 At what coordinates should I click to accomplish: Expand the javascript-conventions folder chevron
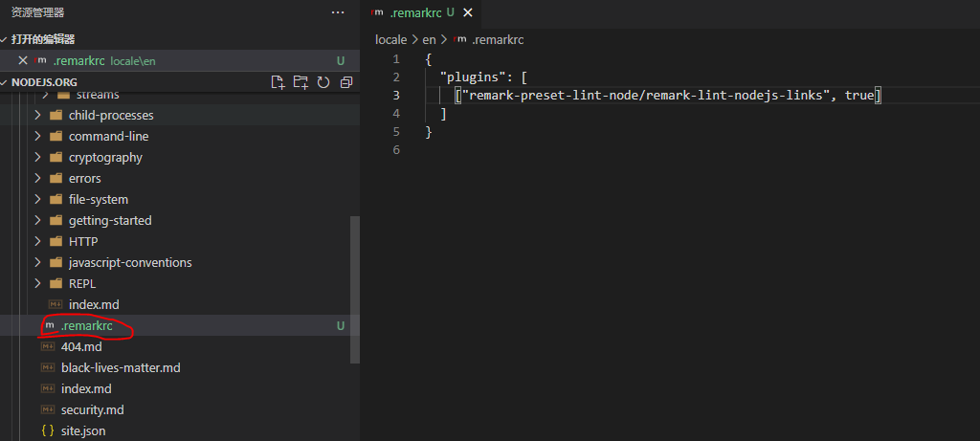point(37,262)
